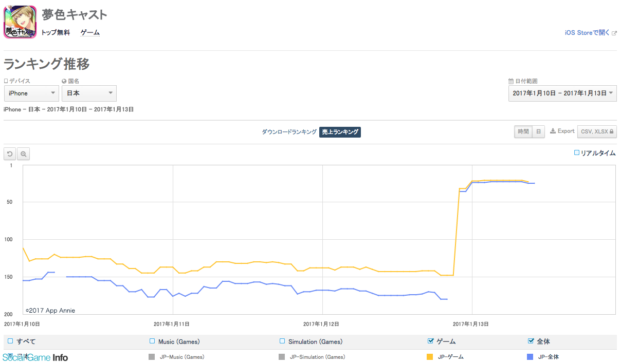This screenshot has width=620, height=364.
Task: Click the y-axis label 50
Action: coord(9,202)
